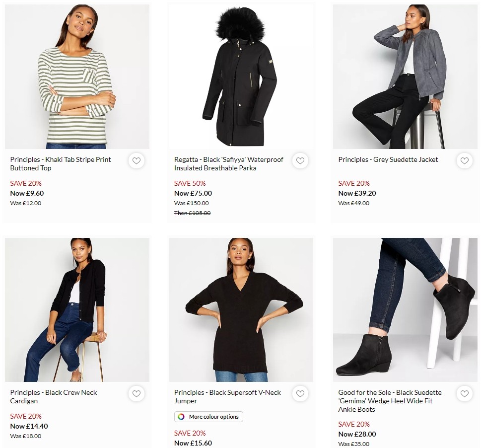Click the wishlist heart on the Black Crew Neck Cardigan
This screenshot has height=448, width=481.
click(x=137, y=393)
